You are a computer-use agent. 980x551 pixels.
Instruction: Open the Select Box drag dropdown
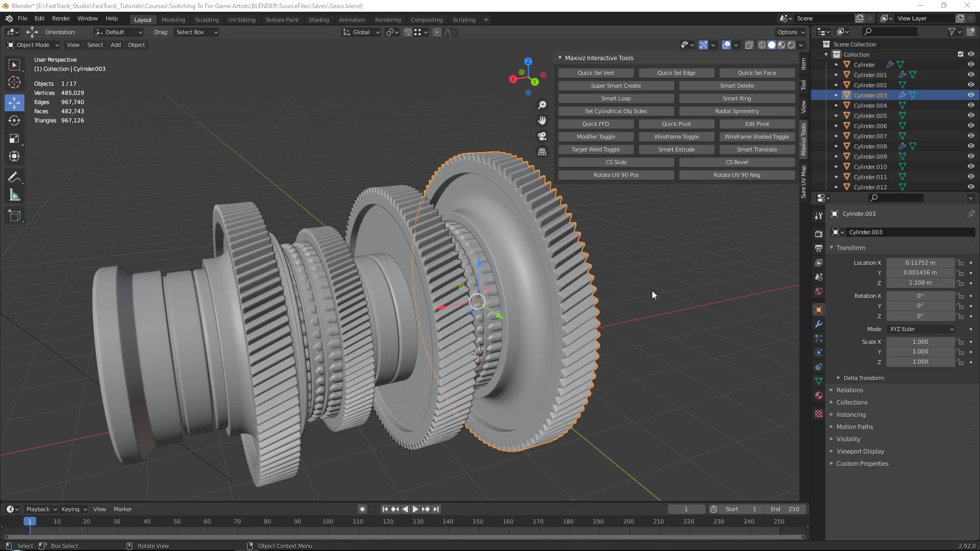tap(196, 32)
